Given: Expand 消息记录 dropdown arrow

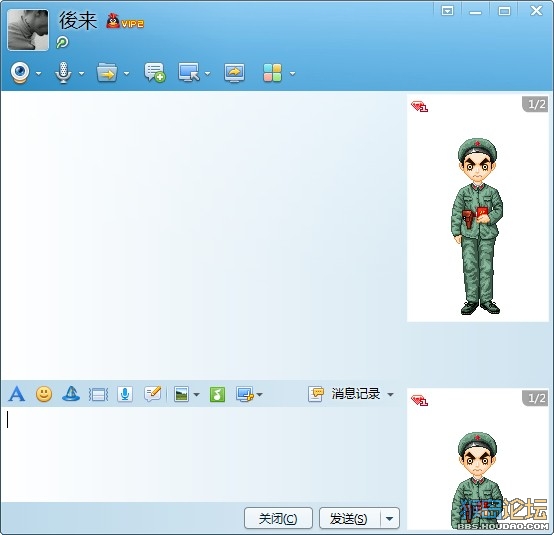Looking at the screenshot, I should (390, 395).
